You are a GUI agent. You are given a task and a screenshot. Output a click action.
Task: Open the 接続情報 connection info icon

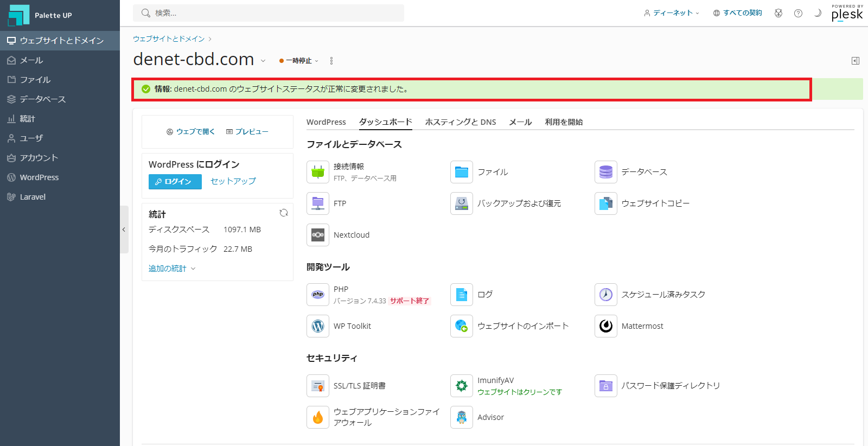pos(318,172)
